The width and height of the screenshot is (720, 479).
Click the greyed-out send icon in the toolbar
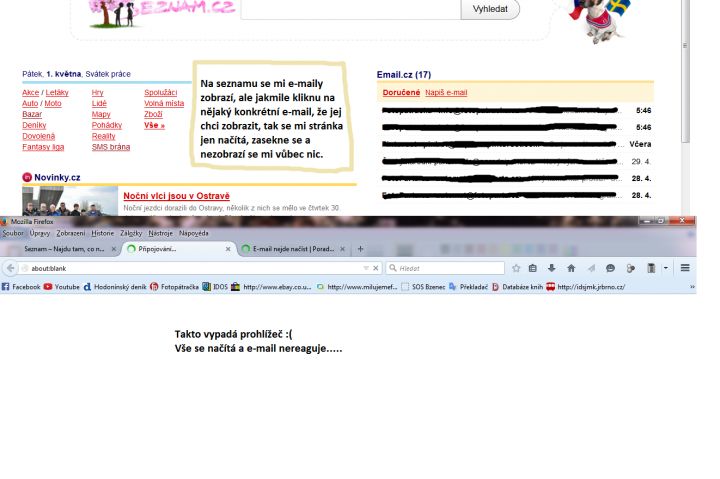click(x=591, y=268)
